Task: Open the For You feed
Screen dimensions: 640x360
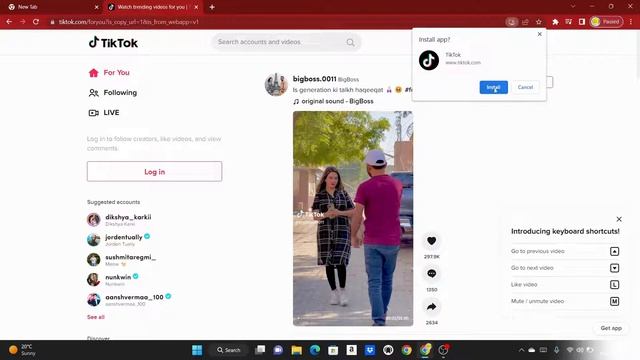Action: pyautogui.click(x=109, y=73)
